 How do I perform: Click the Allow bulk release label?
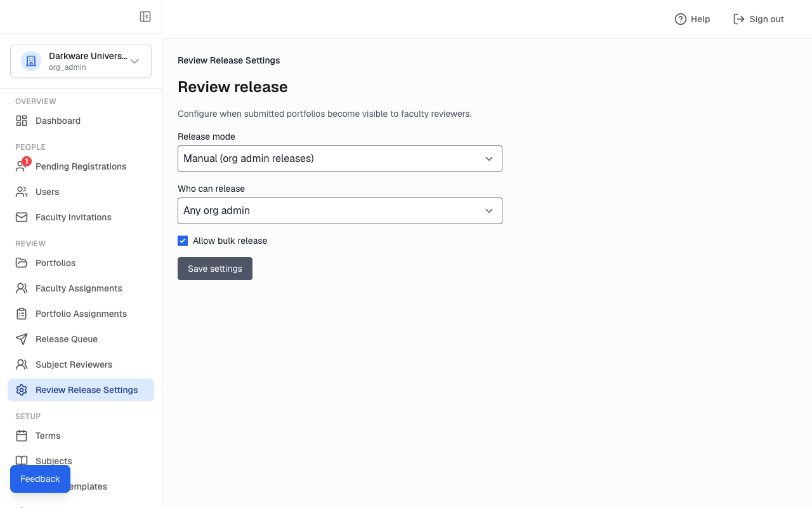pyautogui.click(x=230, y=241)
